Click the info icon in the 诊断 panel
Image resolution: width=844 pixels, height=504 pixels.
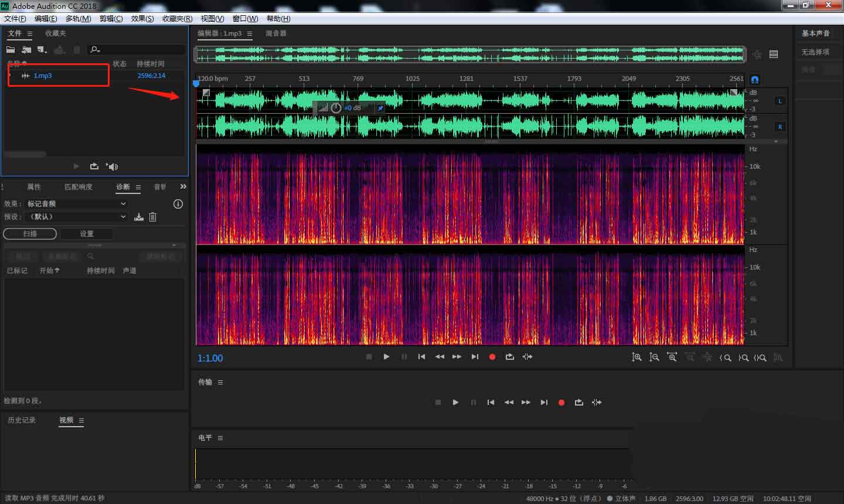click(x=178, y=204)
